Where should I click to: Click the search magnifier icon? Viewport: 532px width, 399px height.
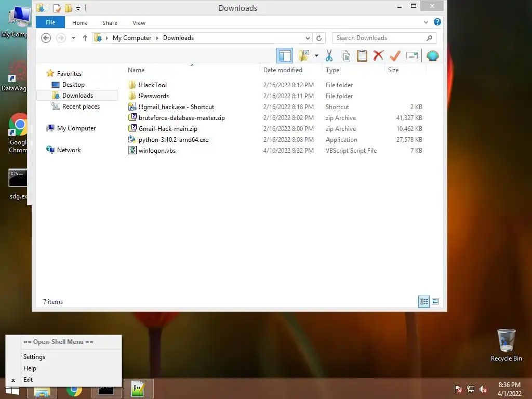[430, 38]
